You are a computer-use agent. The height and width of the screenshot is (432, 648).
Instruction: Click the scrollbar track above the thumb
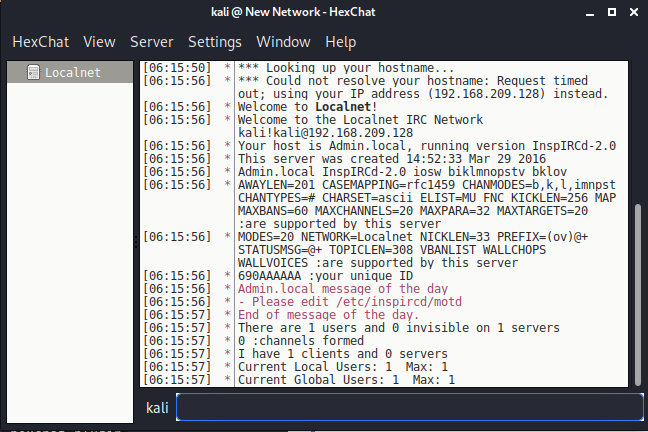pyautogui.click(x=639, y=130)
